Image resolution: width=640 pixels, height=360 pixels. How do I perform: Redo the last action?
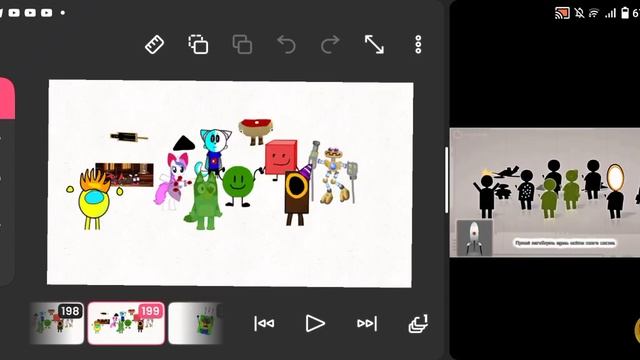tap(330, 44)
